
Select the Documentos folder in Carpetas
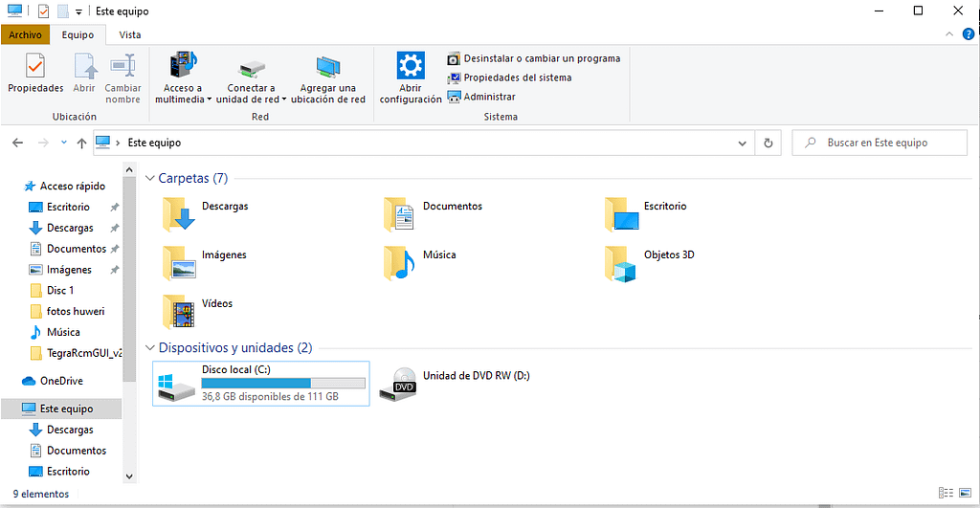[x=434, y=213]
